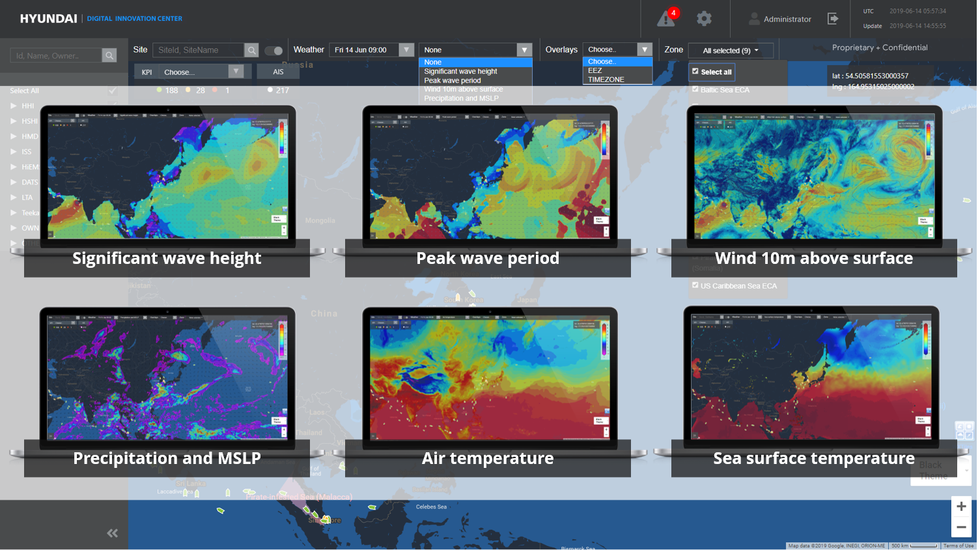
Task: Select Peak wave period option
Action: [475, 81]
